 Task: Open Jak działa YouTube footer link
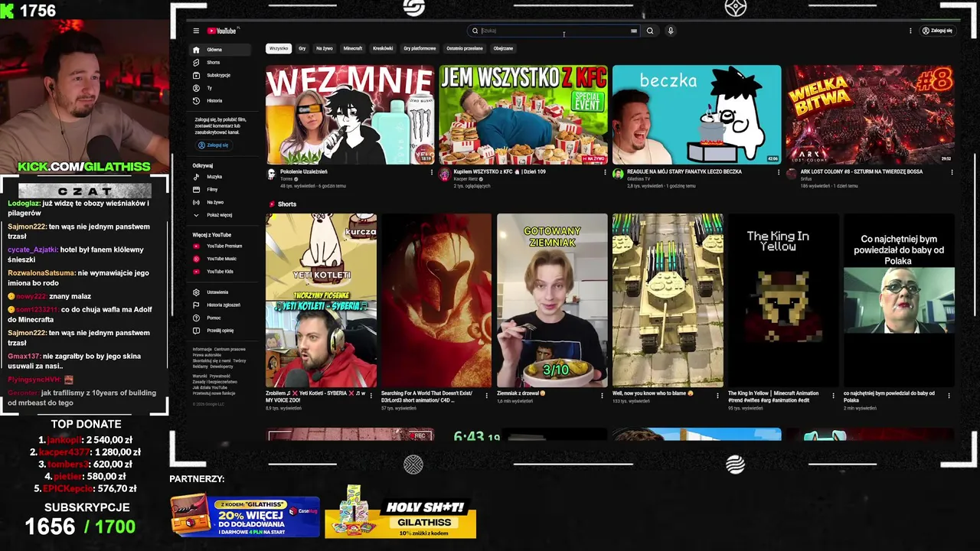(210, 387)
